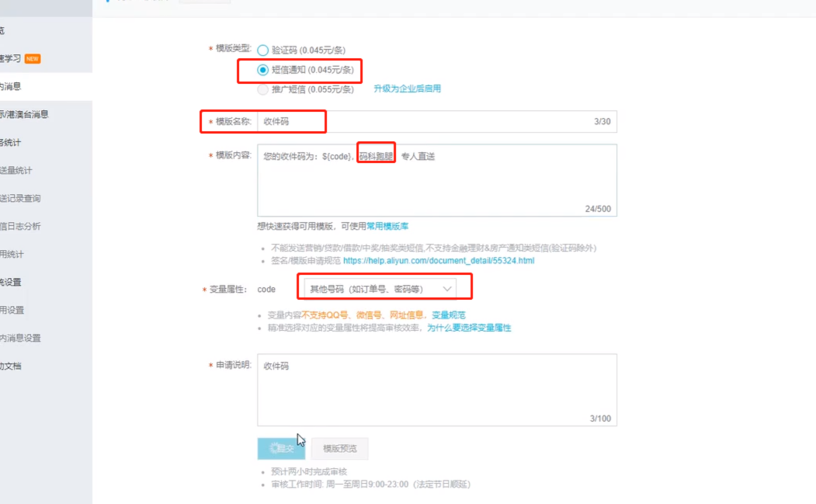Click the 模版预览 button
Screen dimensions: 816x504
point(339,449)
